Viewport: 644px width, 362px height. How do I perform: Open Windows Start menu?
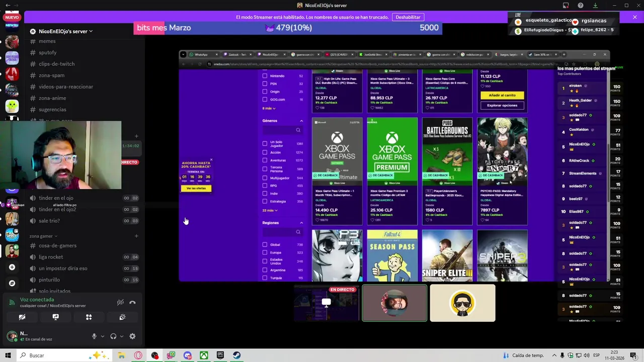[8, 355]
